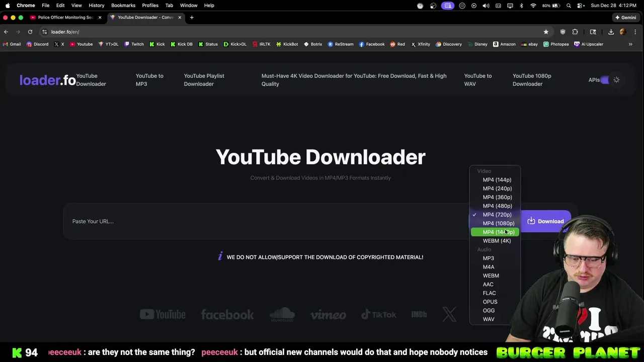Choose WAV audio format
The height and width of the screenshot is (362, 644).
pos(495,319)
